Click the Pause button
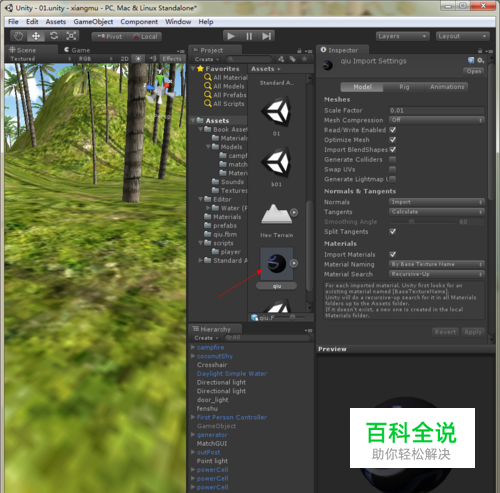Image resolution: width=500 pixels, height=493 pixels. (x=249, y=36)
